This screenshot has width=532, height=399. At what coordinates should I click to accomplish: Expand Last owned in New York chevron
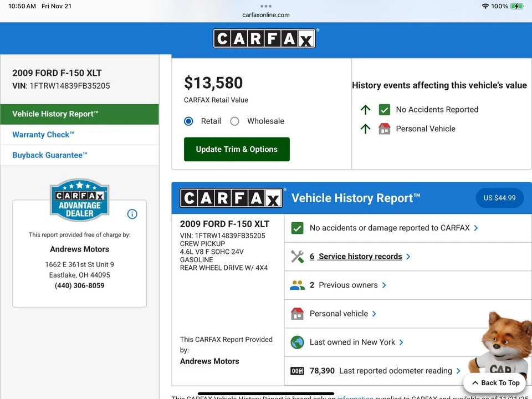[401, 342]
